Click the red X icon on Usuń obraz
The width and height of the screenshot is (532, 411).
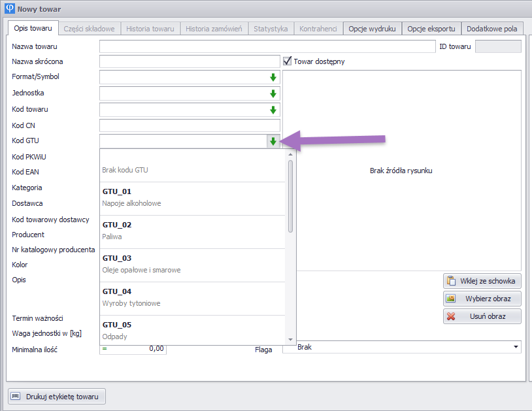click(450, 316)
